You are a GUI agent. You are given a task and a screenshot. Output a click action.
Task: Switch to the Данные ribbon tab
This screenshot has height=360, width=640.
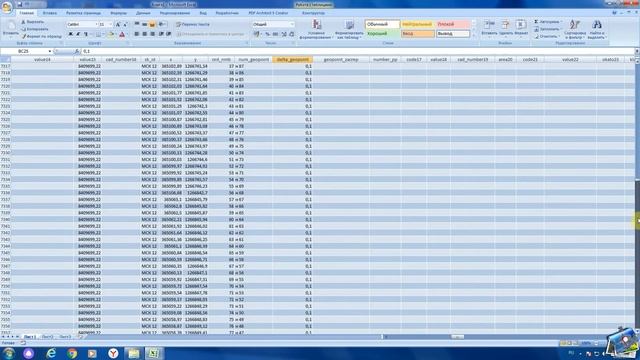click(x=143, y=13)
